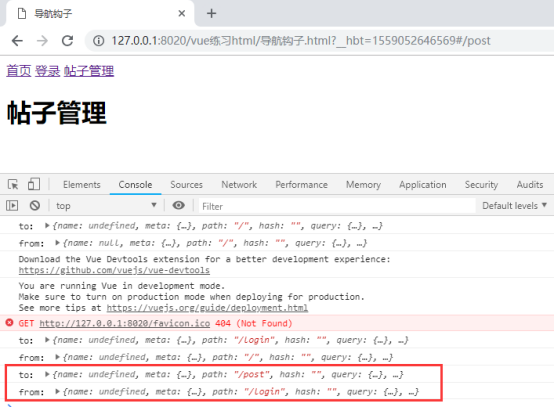Expand 'from' object with name null

tap(57, 243)
